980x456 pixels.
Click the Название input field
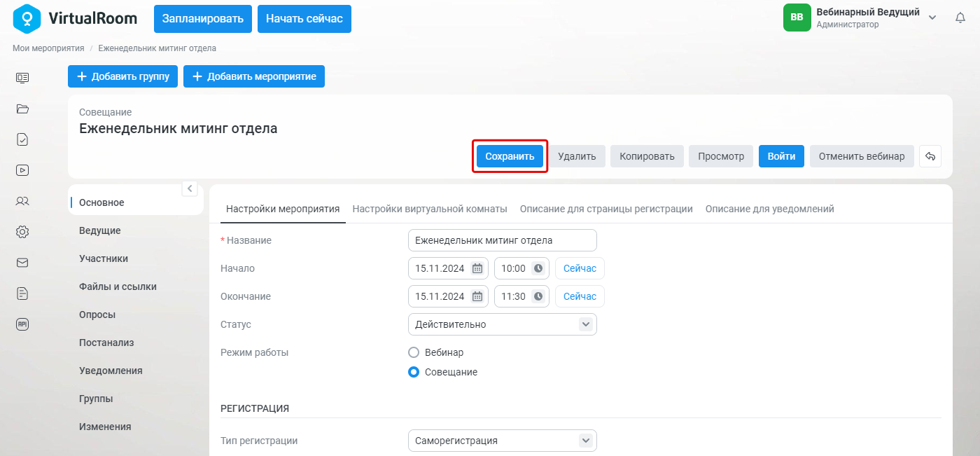coord(503,240)
